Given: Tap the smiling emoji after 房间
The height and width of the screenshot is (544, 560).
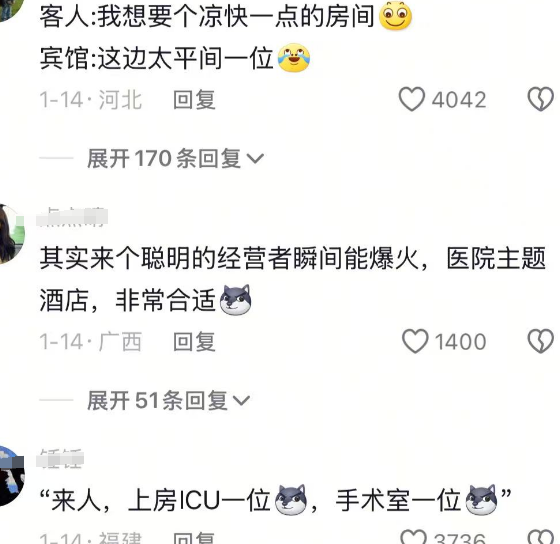Looking at the screenshot, I should [395, 16].
